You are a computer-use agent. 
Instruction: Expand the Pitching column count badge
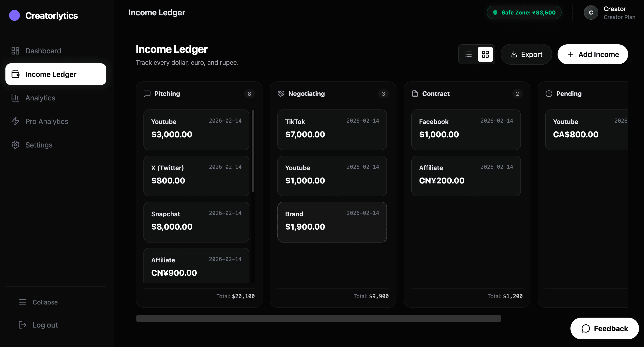click(249, 94)
